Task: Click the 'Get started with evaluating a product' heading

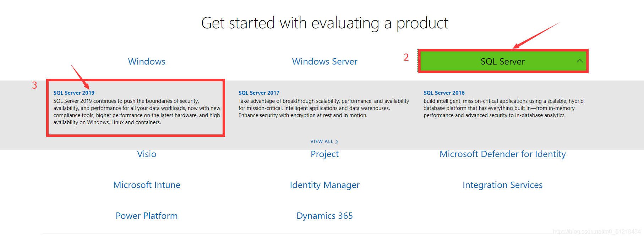Action: [x=324, y=23]
